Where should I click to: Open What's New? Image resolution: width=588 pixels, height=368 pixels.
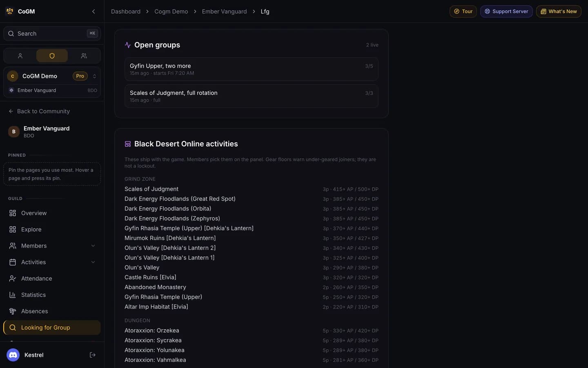[559, 11]
